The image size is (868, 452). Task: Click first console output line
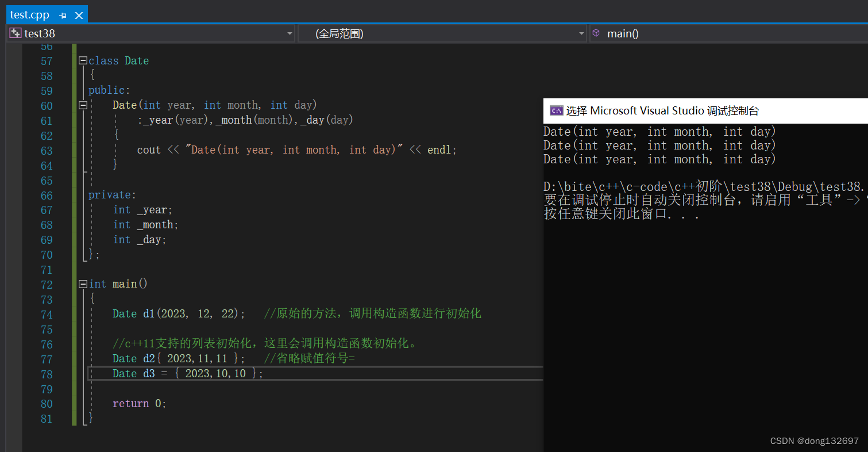coord(659,132)
